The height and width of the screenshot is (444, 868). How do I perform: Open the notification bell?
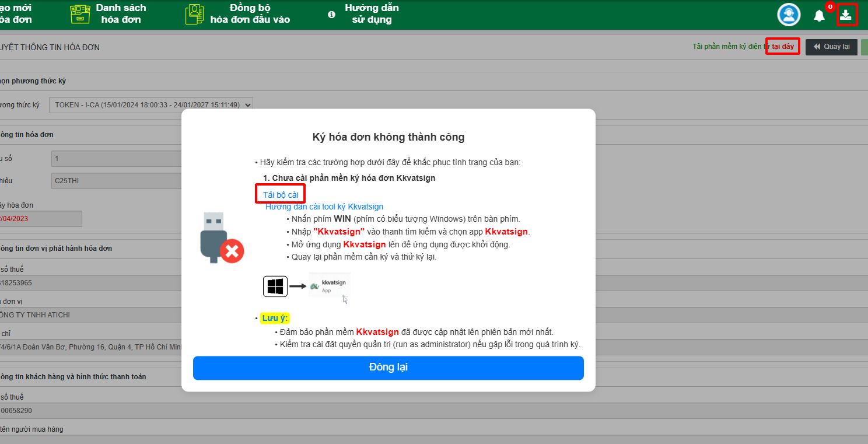(819, 16)
